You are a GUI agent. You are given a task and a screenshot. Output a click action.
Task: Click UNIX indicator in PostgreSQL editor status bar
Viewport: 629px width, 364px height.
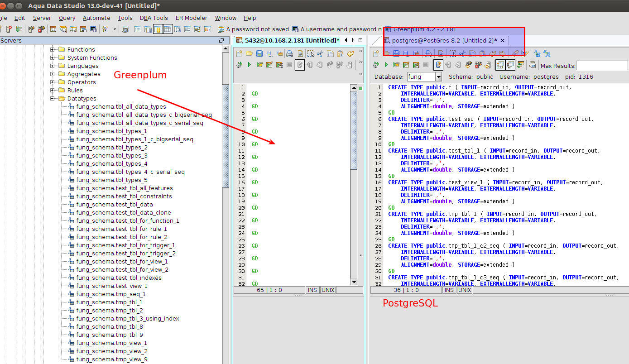tap(464, 290)
